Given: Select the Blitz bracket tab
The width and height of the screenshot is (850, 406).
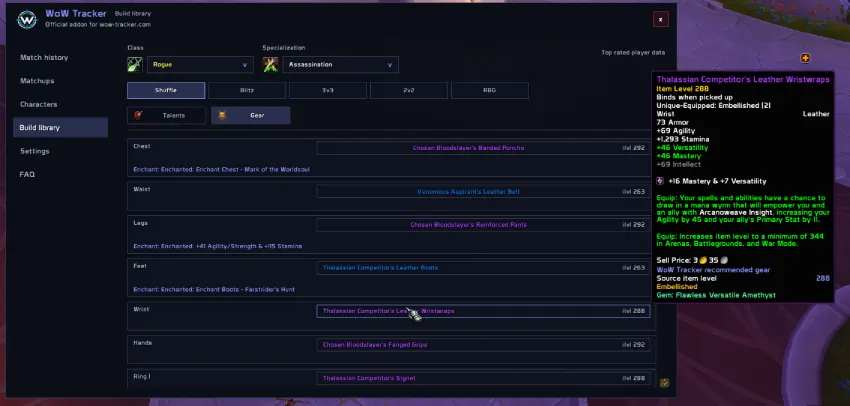Looking at the screenshot, I should (247, 91).
